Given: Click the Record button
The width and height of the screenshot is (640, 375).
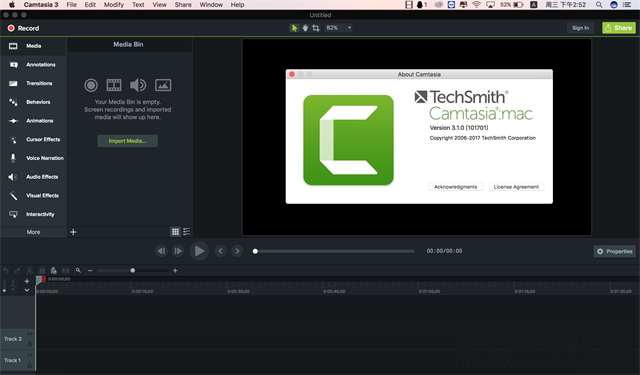Looking at the screenshot, I should [x=24, y=28].
